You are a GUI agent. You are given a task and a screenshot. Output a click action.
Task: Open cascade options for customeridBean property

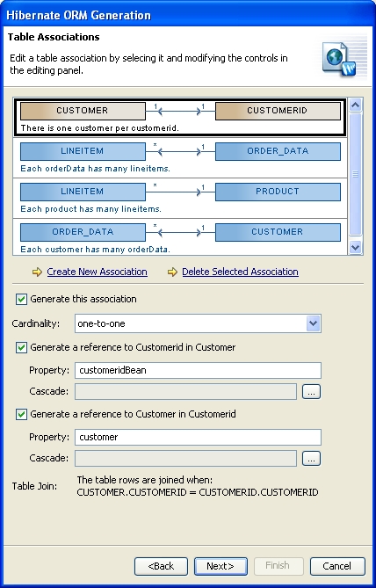tap(311, 392)
